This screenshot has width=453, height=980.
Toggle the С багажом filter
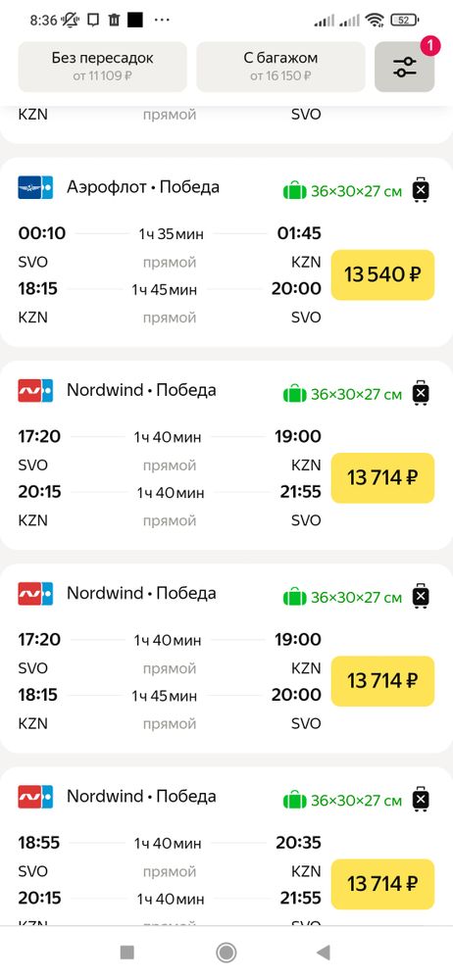[x=281, y=67]
